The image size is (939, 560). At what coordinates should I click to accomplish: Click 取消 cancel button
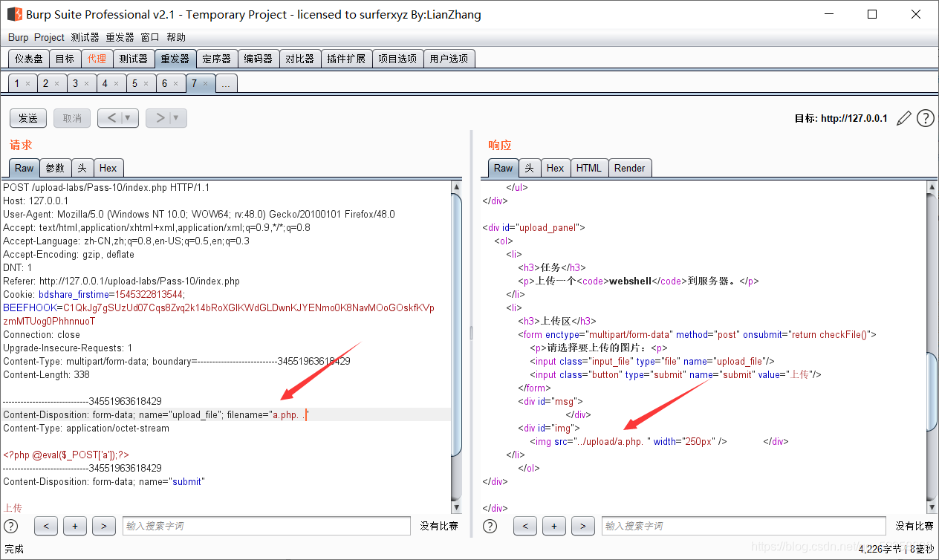(72, 117)
